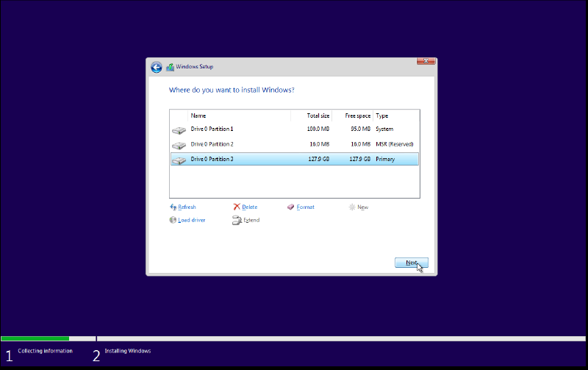Click the Load driver disc icon

tap(173, 220)
